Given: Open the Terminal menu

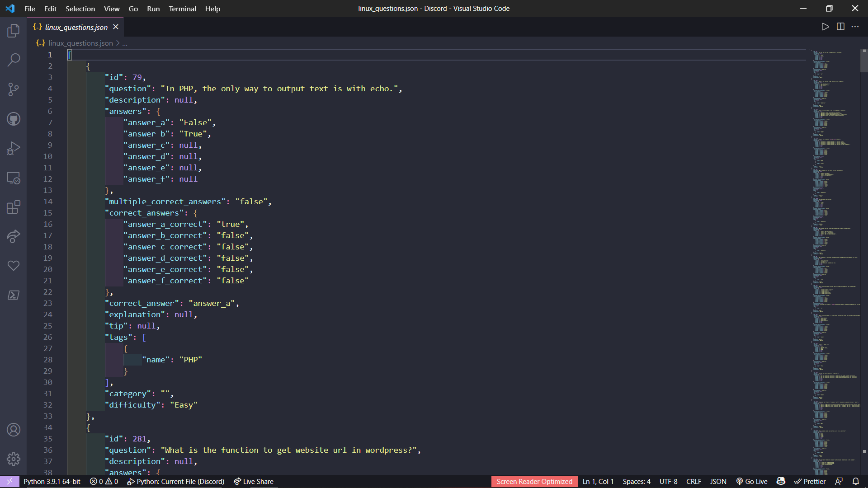Looking at the screenshot, I should [x=182, y=9].
